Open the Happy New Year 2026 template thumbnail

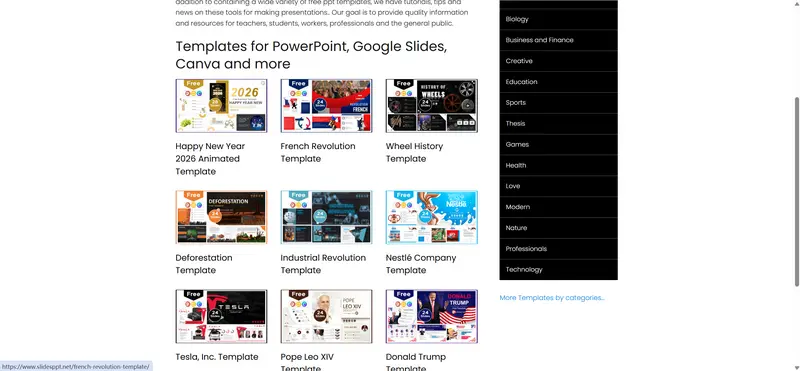pos(221,106)
